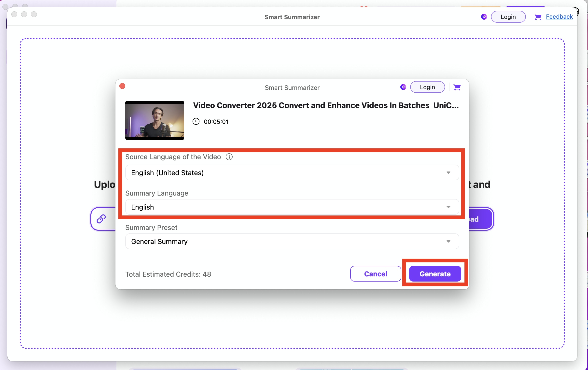This screenshot has height=370, width=588.
Task: Click Login in the main window toolbar
Action: pos(508,17)
